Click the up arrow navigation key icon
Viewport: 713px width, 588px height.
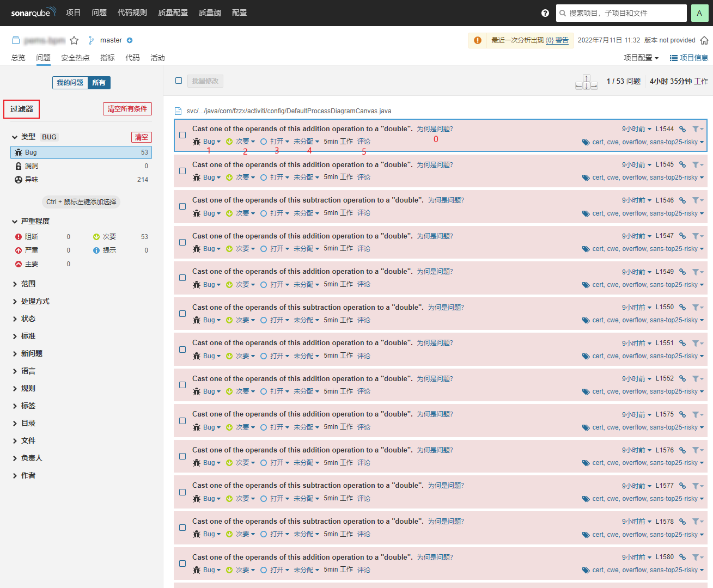[x=587, y=78]
